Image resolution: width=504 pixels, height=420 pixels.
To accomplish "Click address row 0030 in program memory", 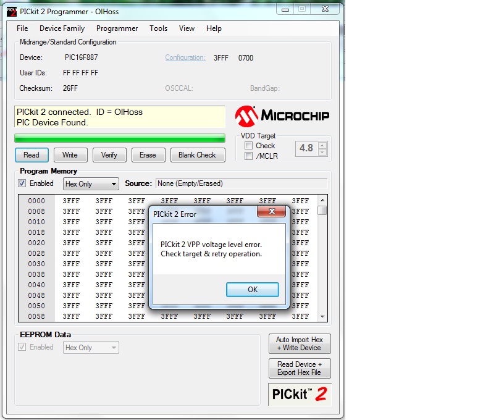I will click(x=36, y=264).
